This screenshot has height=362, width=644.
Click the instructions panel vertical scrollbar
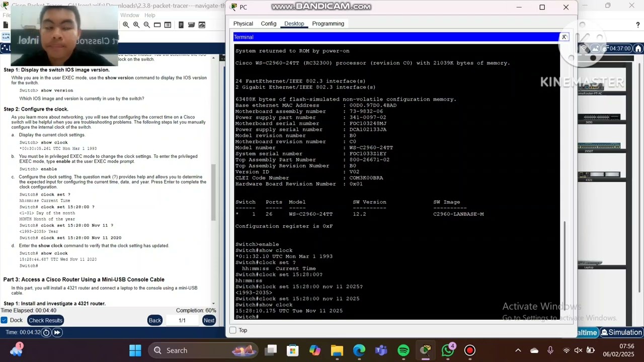coord(214,192)
